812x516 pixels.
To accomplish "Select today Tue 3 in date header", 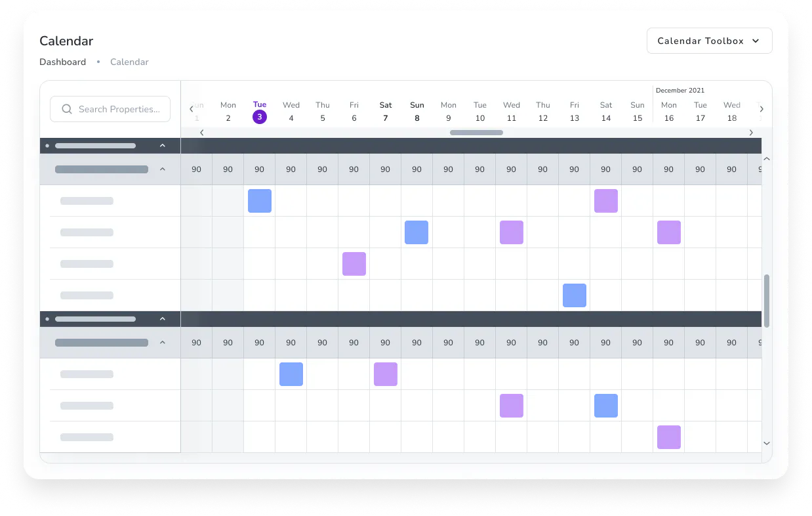I will point(260,112).
